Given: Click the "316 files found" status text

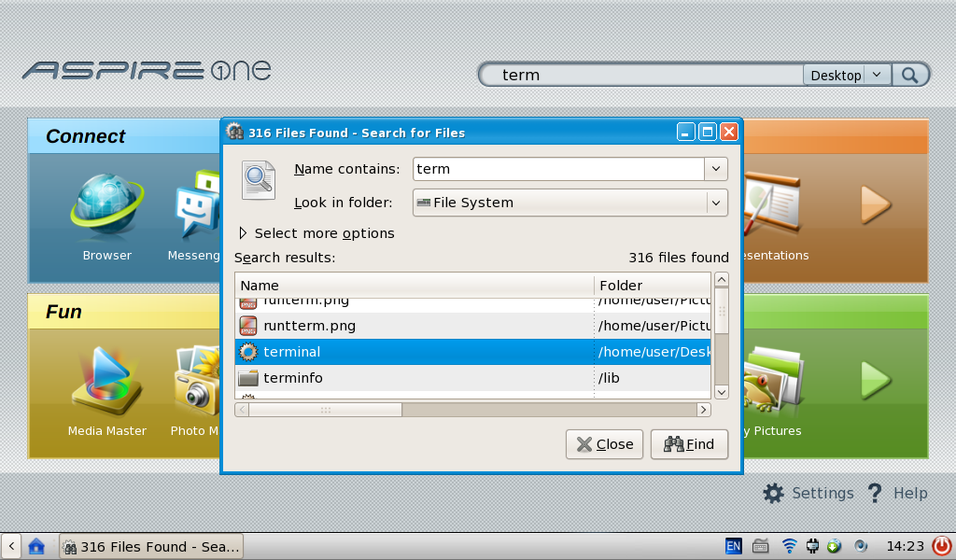Looking at the screenshot, I should tap(679, 258).
